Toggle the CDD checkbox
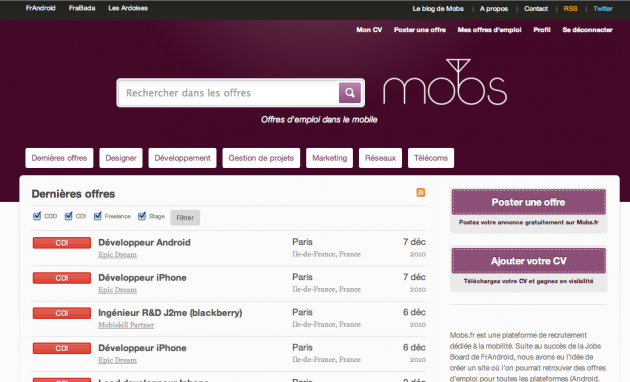630x382 pixels. pyautogui.click(x=37, y=216)
